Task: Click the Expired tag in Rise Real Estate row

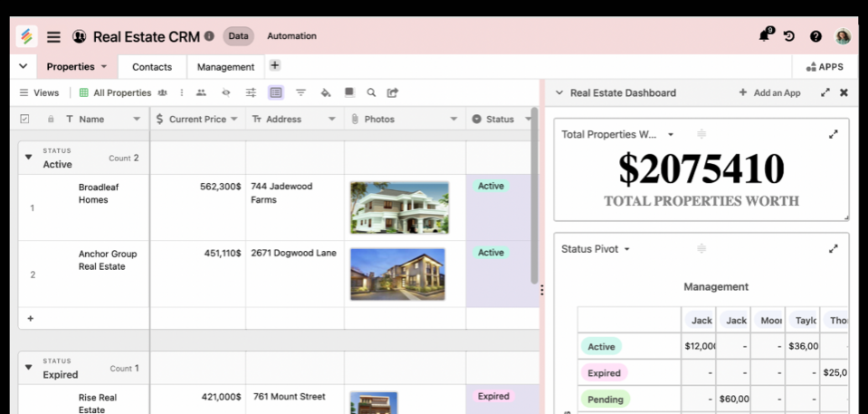Action: click(493, 396)
